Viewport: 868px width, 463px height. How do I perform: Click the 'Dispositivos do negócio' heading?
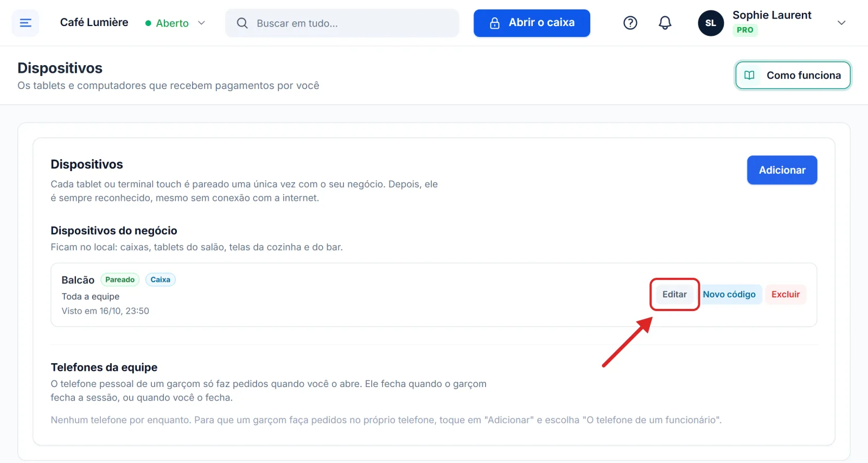point(114,231)
